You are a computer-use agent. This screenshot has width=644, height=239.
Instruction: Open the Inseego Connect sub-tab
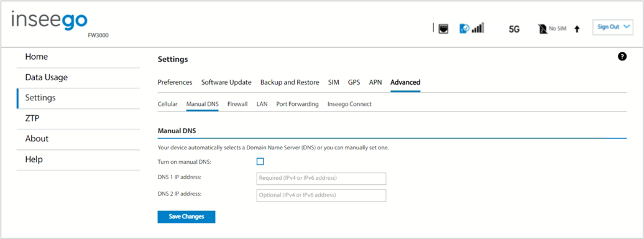tap(349, 105)
